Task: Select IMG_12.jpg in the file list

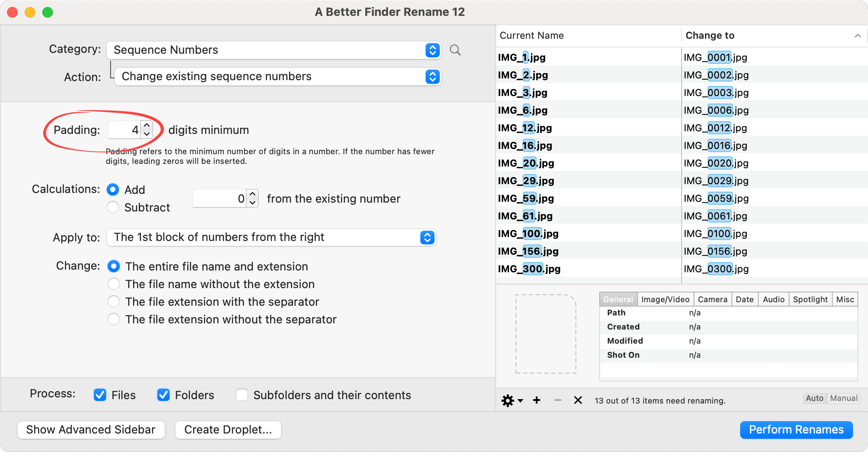Action: (525, 128)
